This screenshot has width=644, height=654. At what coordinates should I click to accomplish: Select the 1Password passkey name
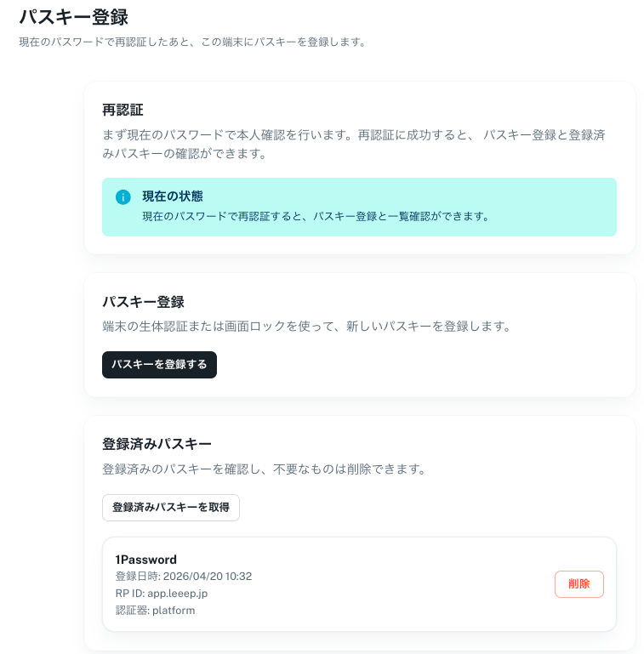pyautogui.click(x=146, y=560)
